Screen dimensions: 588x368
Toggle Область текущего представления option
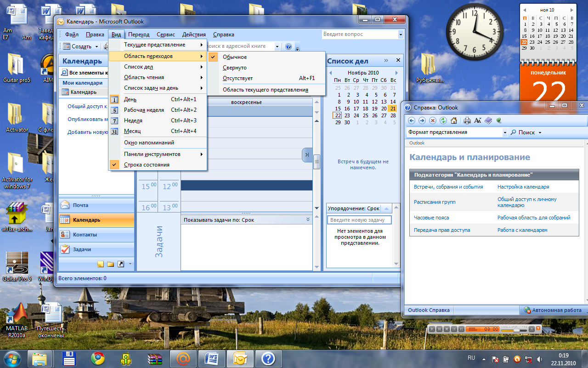tap(266, 90)
